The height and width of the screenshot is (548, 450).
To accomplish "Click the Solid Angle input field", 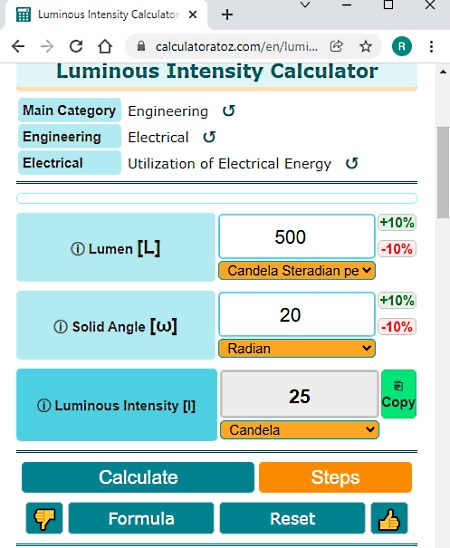I will pyautogui.click(x=297, y=315).
